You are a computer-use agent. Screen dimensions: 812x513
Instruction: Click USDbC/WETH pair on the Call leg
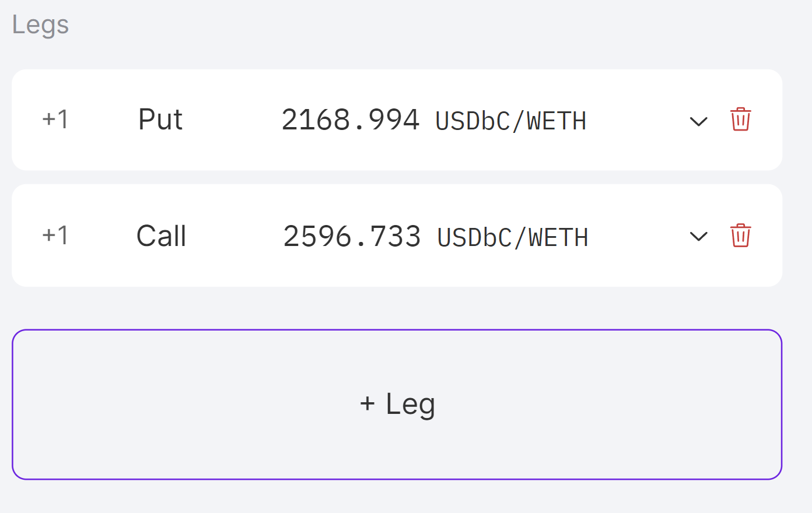512,237
